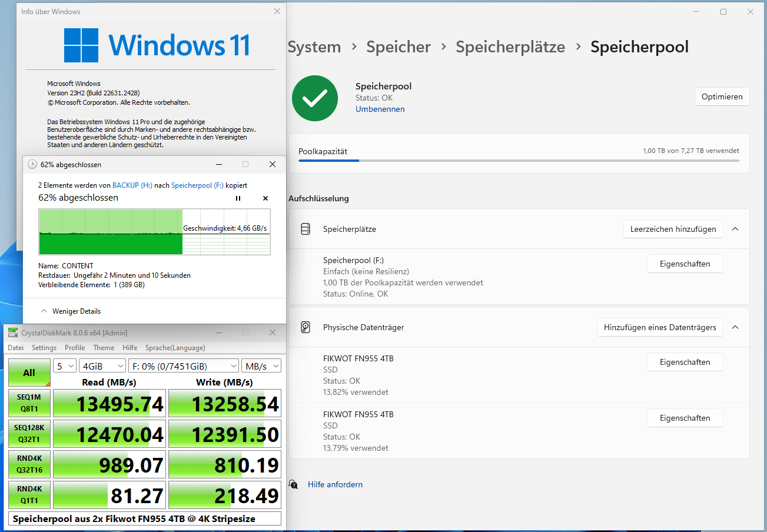Open the 4GiB test size dropdown
The height and width of the screenshot is (532, 767).
click(x=102, y=366)
